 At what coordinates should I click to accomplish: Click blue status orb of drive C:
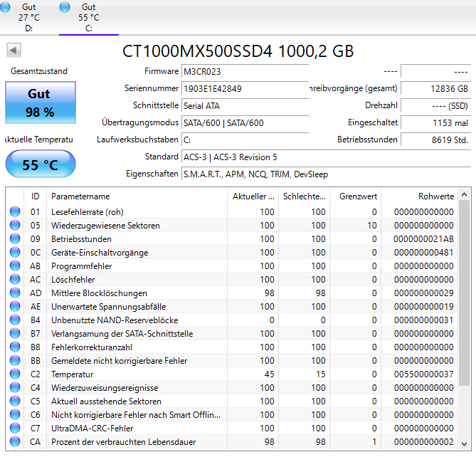click(x=65, y=7)
